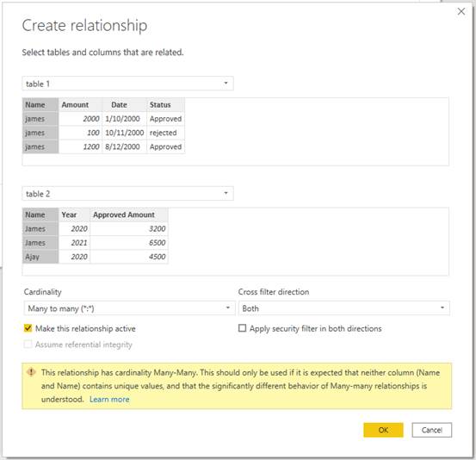Click the 10/11/2000 date cell
Screen dimensions: 476x460
click(x=125, y=133)
